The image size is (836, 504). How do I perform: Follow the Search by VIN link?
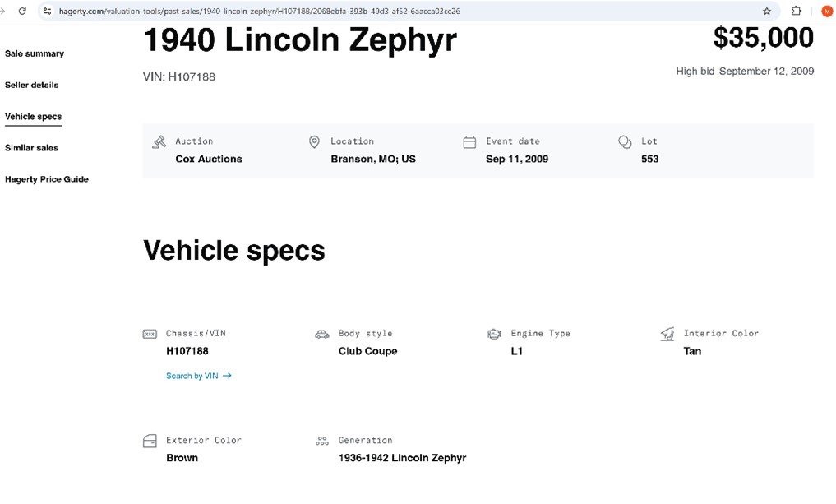click(x=199, y=376)
